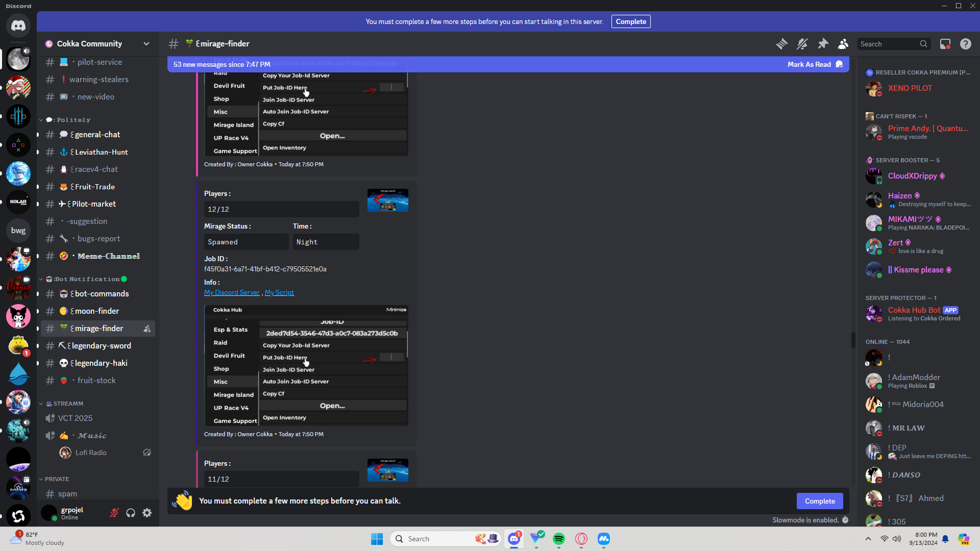Click Complete button near chat input
This screenshot has width=980, height=551.
coord(820,501)
